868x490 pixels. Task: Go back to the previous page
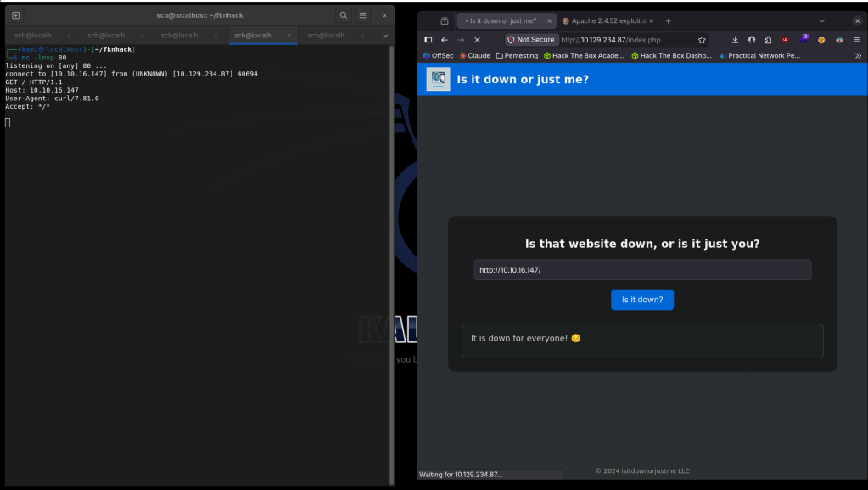(x=445, y=40)
